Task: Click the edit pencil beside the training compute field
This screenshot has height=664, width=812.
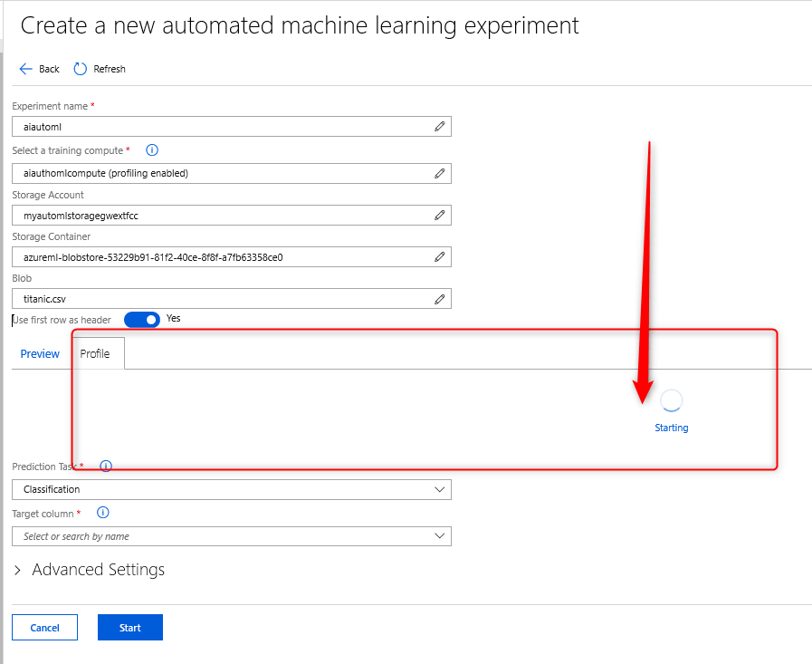Action: (x=439, y=173)
